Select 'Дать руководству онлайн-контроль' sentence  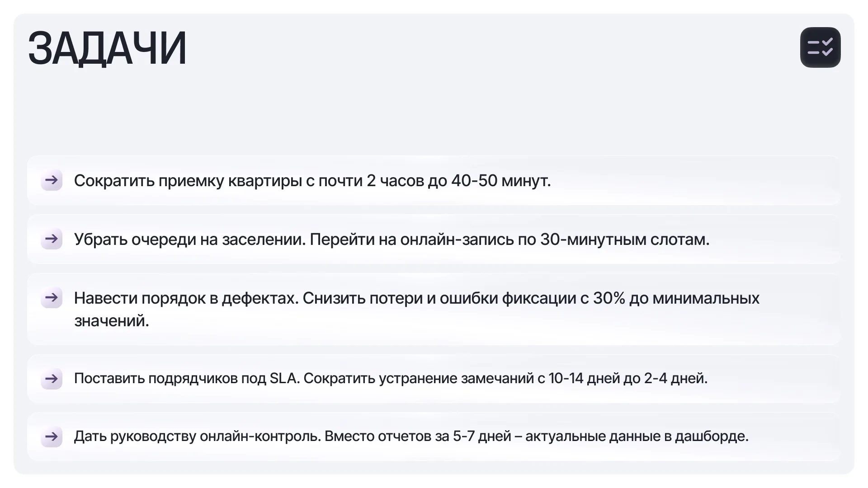tap(198, 436)
